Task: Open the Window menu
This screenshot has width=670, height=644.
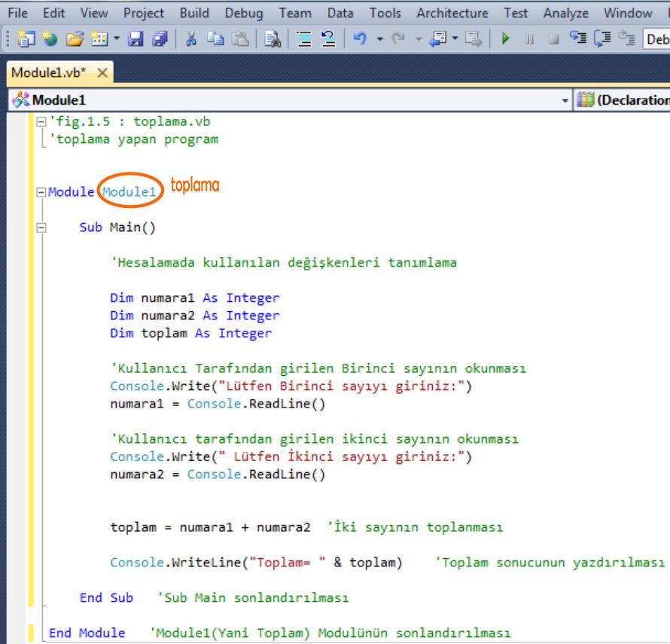Action: tap(628, 14)
